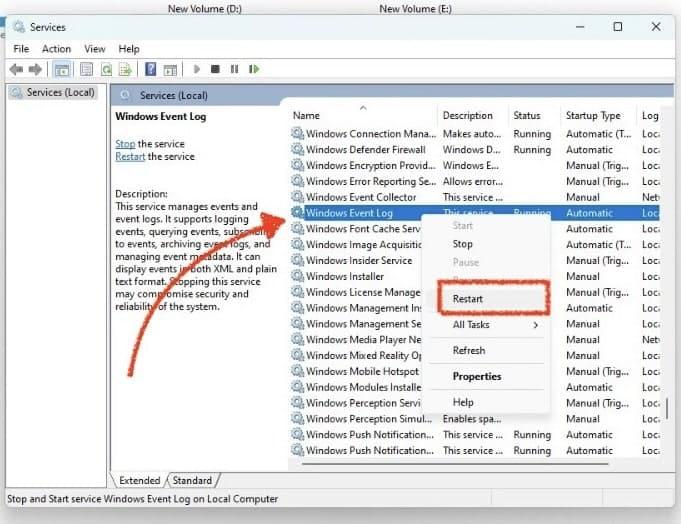The width and height of the screenshot is (681, 524).
Task: Sort by the Log column header
Action: (x=649, y=115)
